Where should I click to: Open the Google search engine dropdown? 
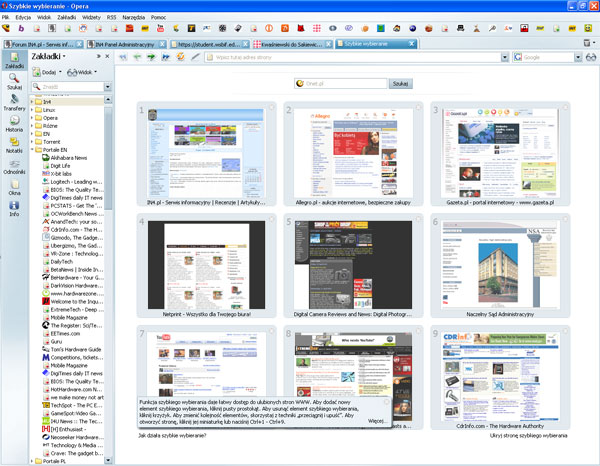[578, 57]
